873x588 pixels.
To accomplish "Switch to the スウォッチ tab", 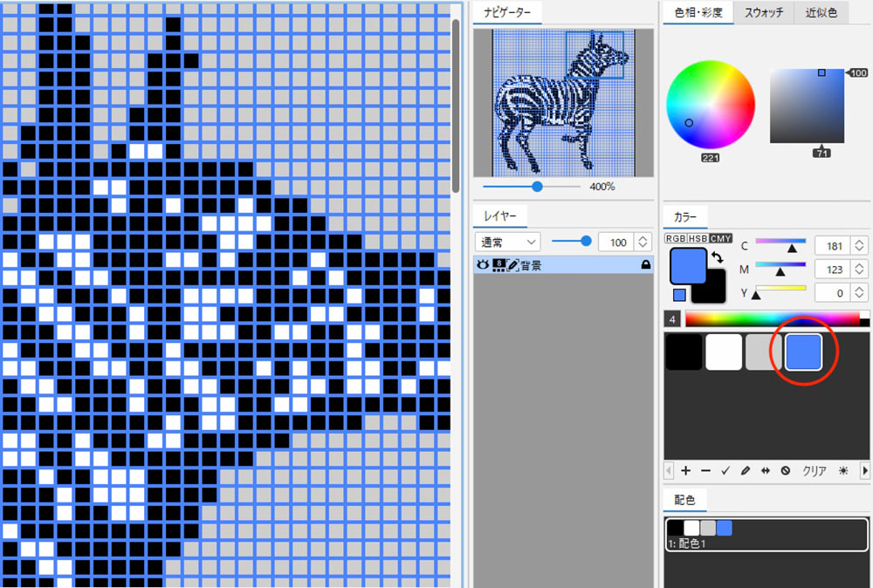I will pos(764,12).
